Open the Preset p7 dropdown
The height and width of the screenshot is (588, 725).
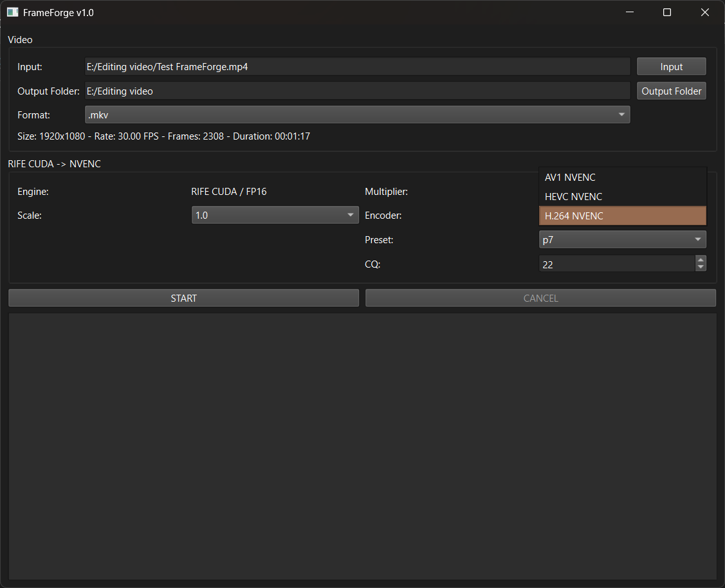[622, 239]
